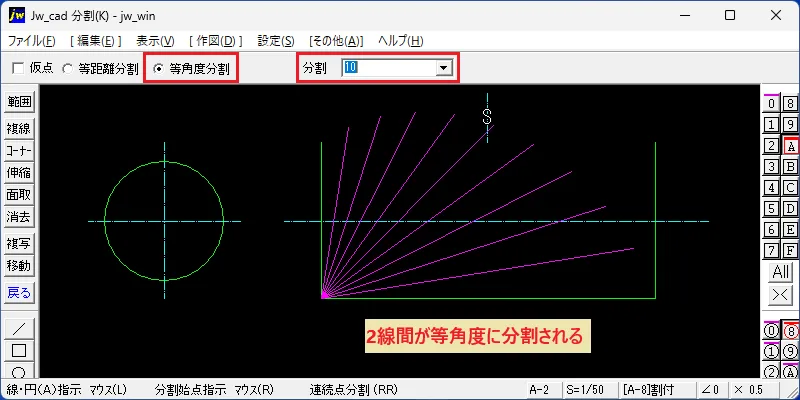The height and width of the screenshot is (400, 800).
Task: Select the 複写 (copy) tool
Action: pos(19,243)
